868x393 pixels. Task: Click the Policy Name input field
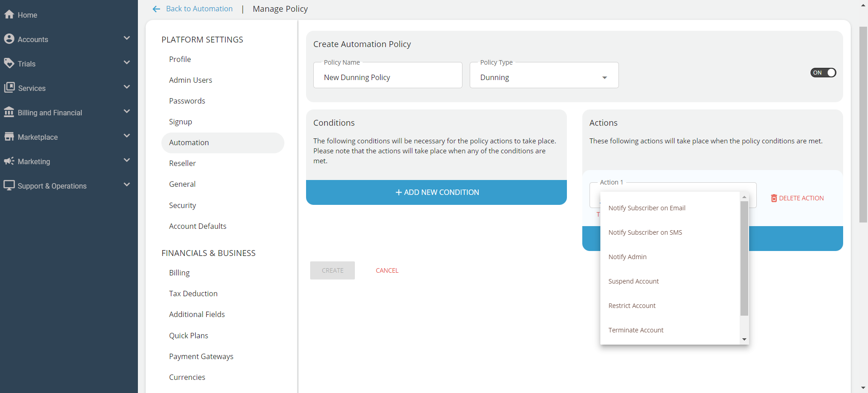[388, 76]
